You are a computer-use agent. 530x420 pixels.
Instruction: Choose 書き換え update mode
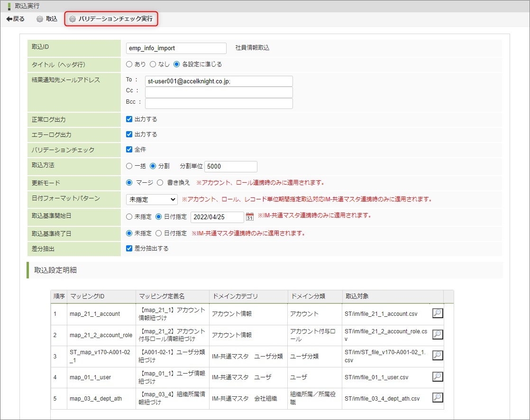pos(160,182)
